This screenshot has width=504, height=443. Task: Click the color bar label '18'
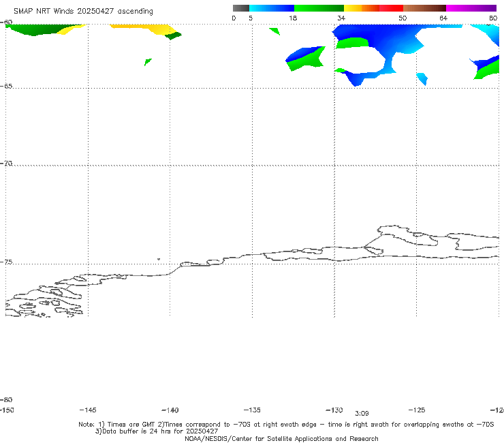pyautogui.click(x=293, y=18)
